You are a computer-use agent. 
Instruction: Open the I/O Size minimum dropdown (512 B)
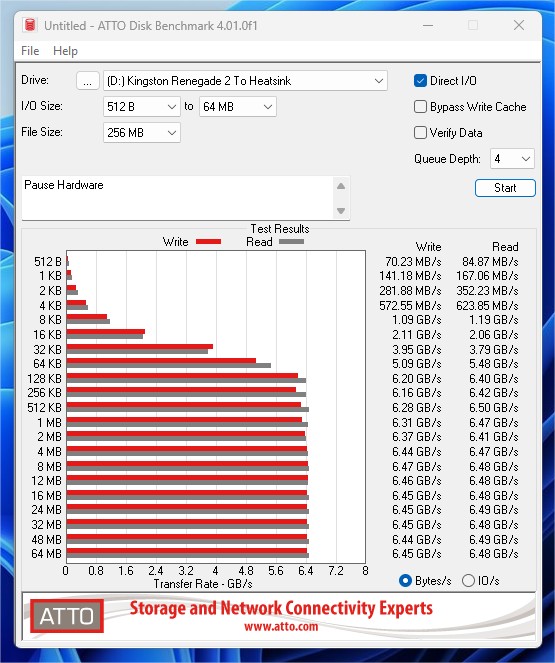tap(142, 107)
